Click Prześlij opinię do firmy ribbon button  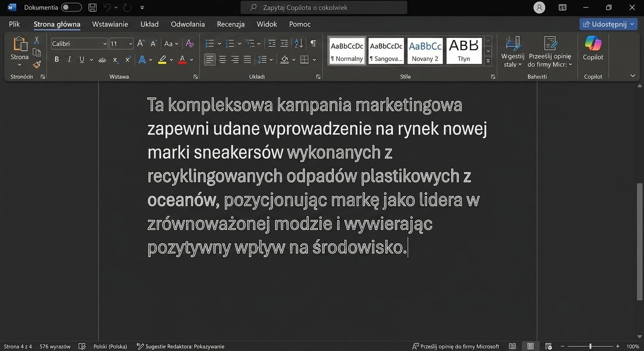550,51
